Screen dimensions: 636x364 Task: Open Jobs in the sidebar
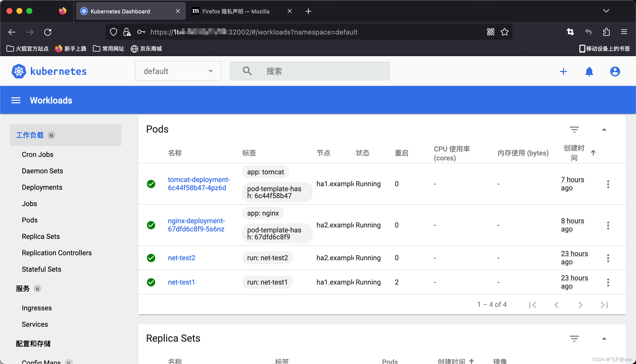click(x=29, y=204)
